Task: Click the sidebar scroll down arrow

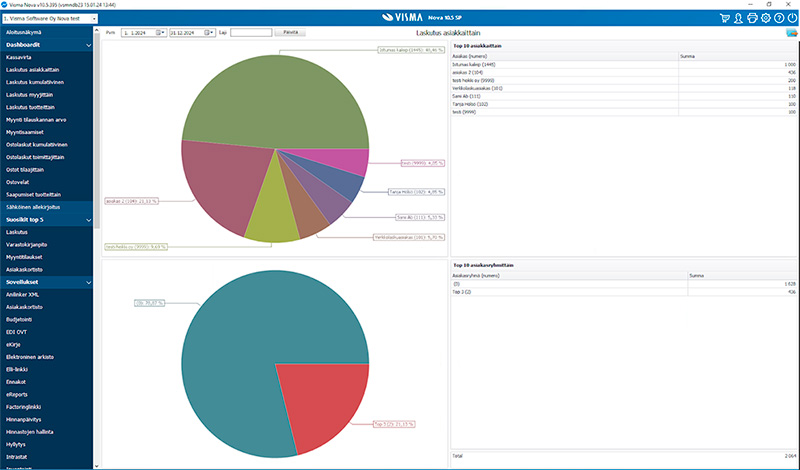Action: click(x=96, y=465)
